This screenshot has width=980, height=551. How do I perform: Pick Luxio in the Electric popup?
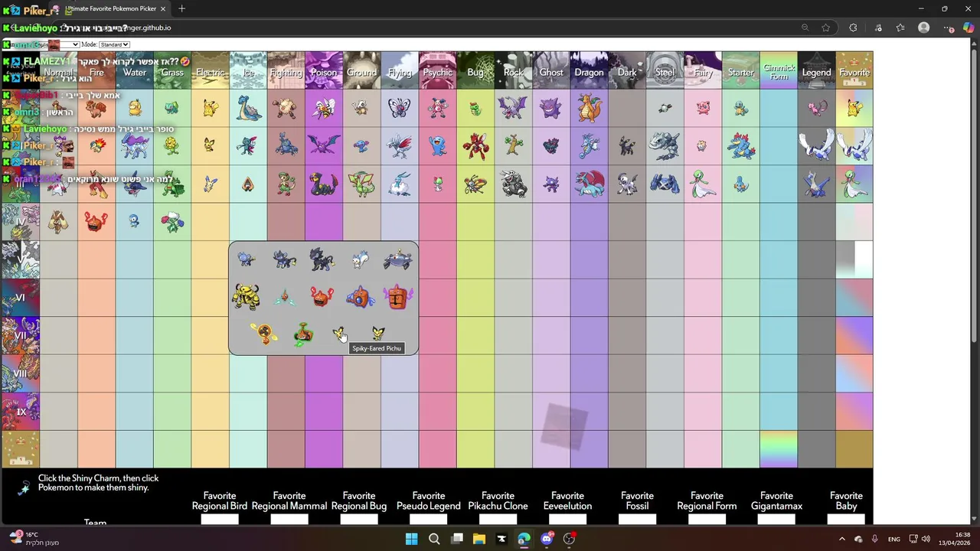[284, 259]
